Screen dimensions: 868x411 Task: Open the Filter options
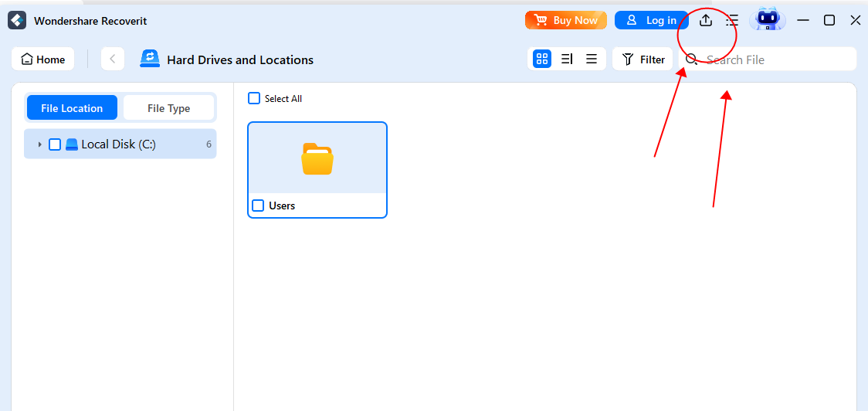(x=643, y=59)
